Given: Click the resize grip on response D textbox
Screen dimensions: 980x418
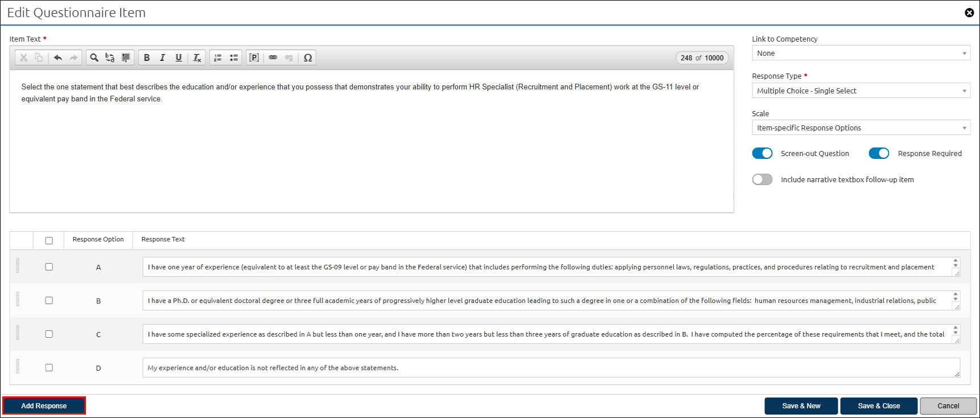Looking at the screenshot, I should (957, 374).
